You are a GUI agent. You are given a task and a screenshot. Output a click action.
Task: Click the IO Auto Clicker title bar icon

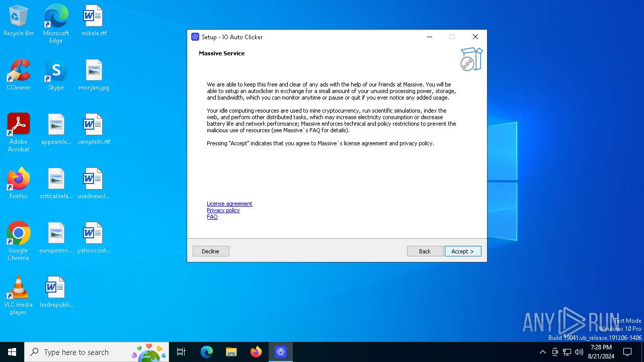pos(195,37)
